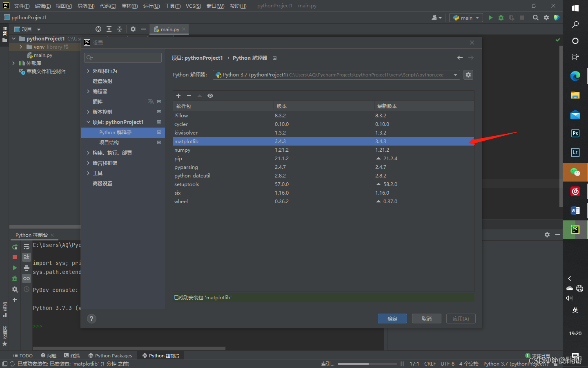The width and height of the screenshot is (588, 368).
Task: Click the Debug bug icon in toolbar
Action: 501,18
